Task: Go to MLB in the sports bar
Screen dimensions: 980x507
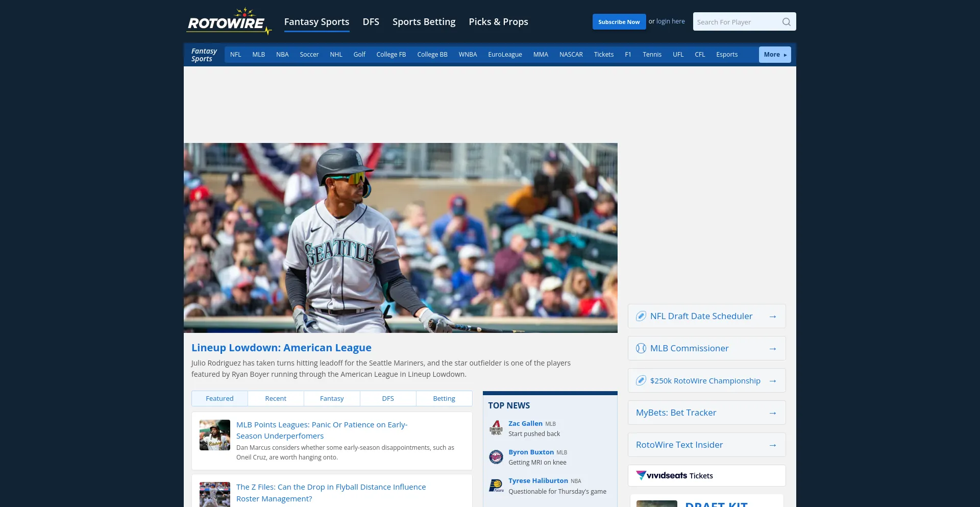Action: (259, 55)
